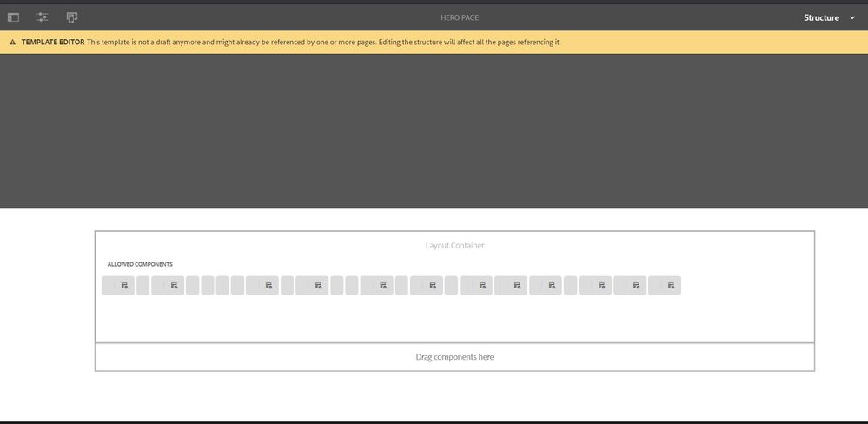Click the TEMPLATE EDITOR warning message text
This screenshot has height=424, width=868.
click(x=323, y=42)
